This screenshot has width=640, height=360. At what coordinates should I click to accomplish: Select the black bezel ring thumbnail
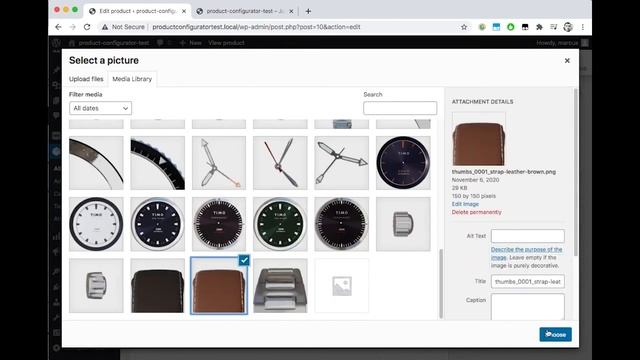tap(158, 163)
